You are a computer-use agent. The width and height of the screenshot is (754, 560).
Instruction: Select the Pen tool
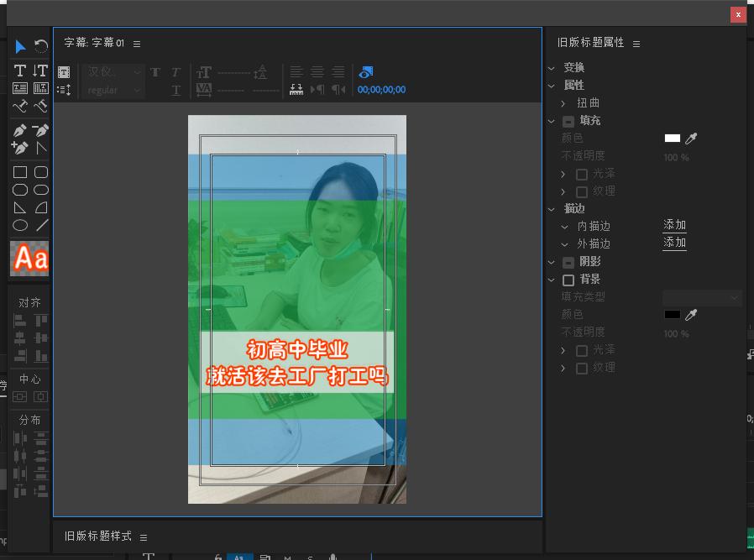click(x=18, y=130)
